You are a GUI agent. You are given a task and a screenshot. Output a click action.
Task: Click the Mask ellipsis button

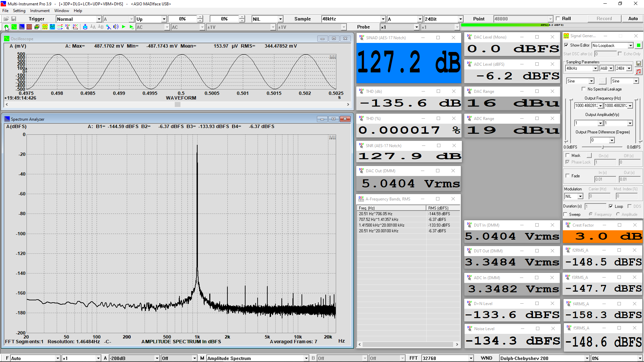pyautogui.click(x=589, y=156)
